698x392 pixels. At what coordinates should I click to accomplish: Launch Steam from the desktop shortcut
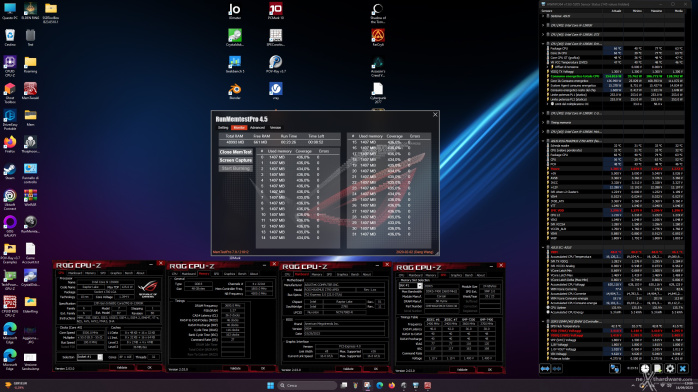pos(10,171)
